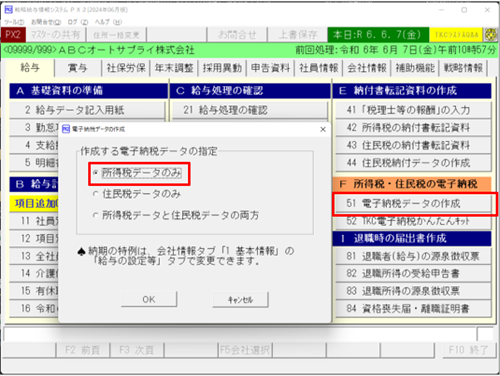This screenshot has height=376, width=500.
Task: Click the yellow emblem icon at the toolbar's right end
Action: 491,34
